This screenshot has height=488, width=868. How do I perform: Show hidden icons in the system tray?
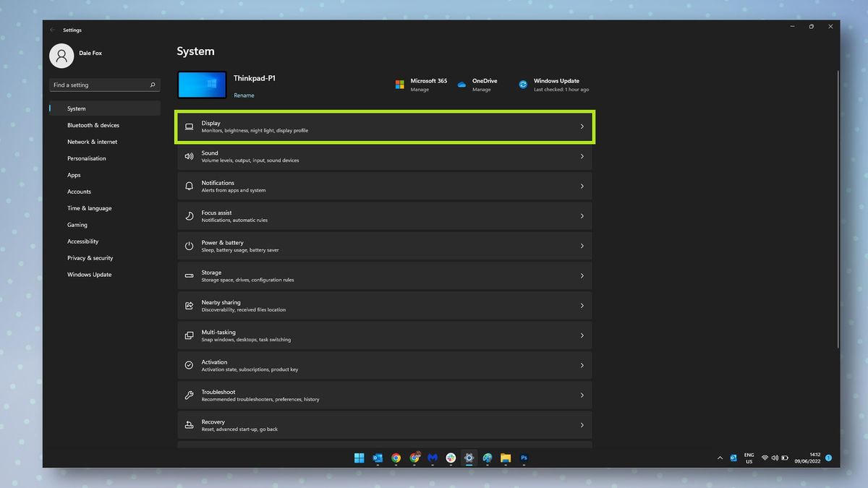tap(720, 458)
